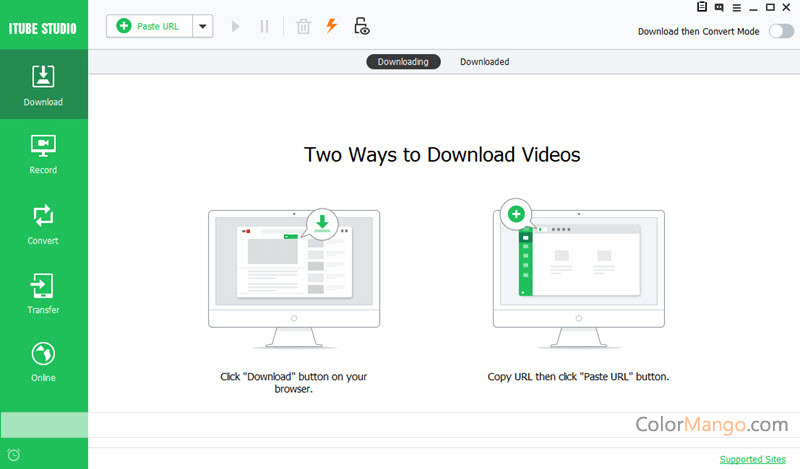The width and height of the screenshot is (800, 469).
Task: Open the hamburger menu
Action: [x=736, y=8]
